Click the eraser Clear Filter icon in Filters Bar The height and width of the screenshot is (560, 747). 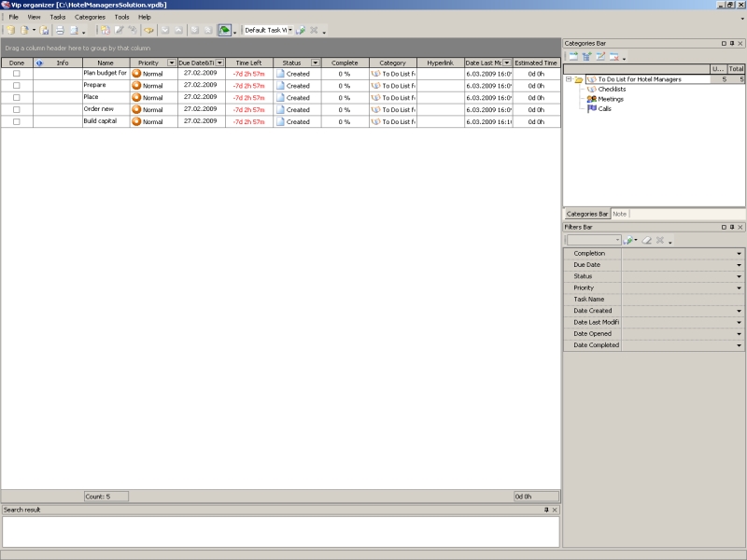(645, 240)
